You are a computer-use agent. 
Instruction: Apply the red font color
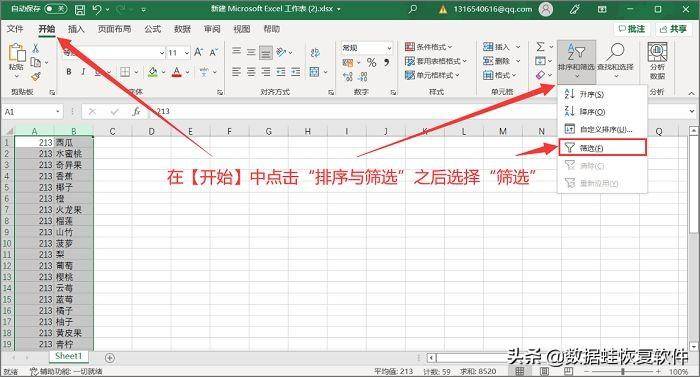coord(177,71)
